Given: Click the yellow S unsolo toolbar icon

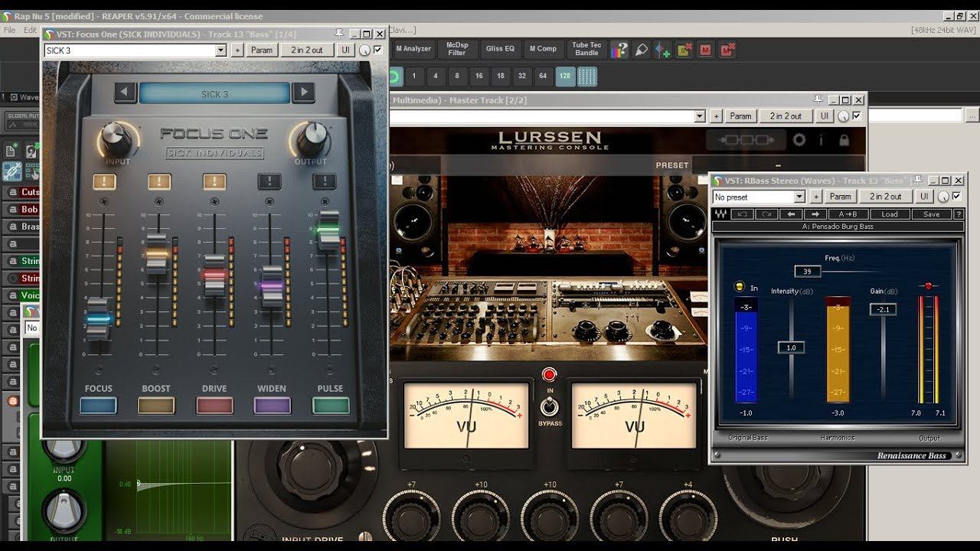Looking at the screenshot, I should (x=684, y=50).
